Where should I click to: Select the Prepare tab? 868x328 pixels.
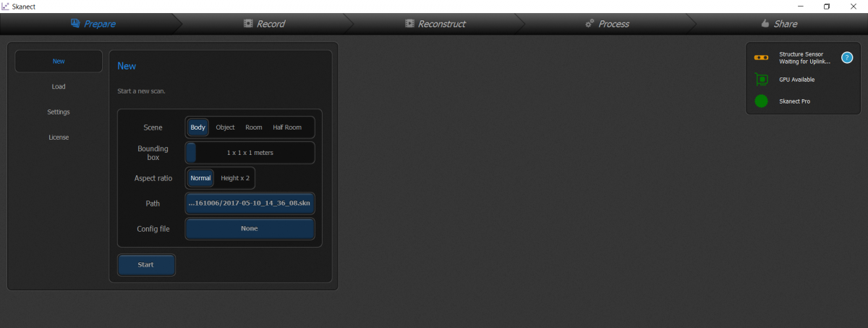point(93,24)
